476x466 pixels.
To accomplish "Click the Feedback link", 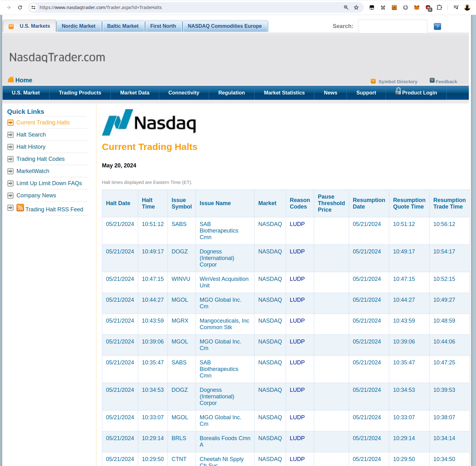I will pos(446,82).
